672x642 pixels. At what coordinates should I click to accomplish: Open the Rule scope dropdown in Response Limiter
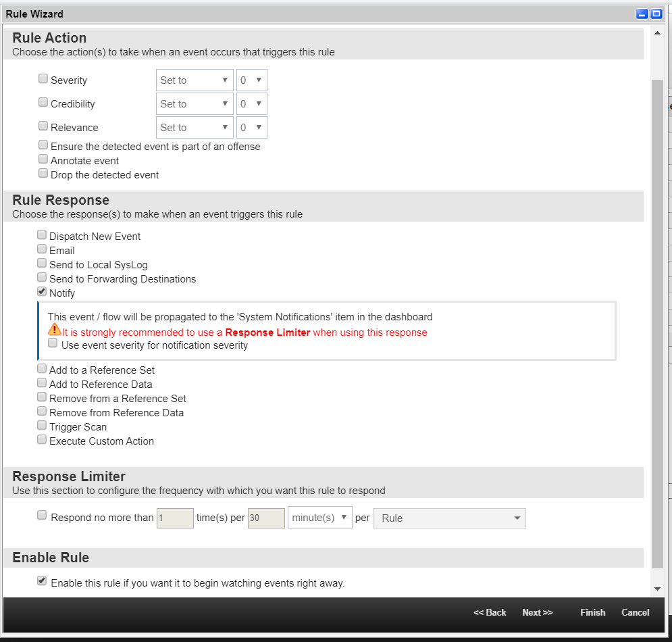click(x=449, y=518)
